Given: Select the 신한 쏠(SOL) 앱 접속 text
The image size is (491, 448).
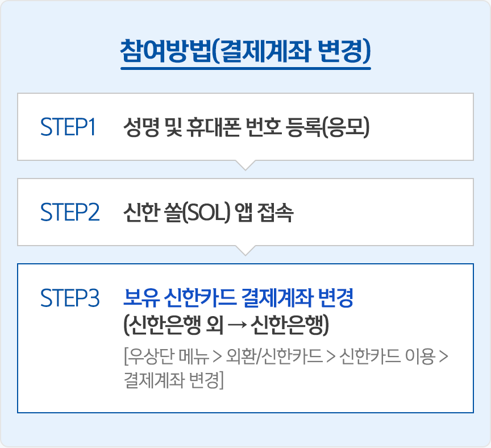Looking at the screenshot, I should coord(208,213).
